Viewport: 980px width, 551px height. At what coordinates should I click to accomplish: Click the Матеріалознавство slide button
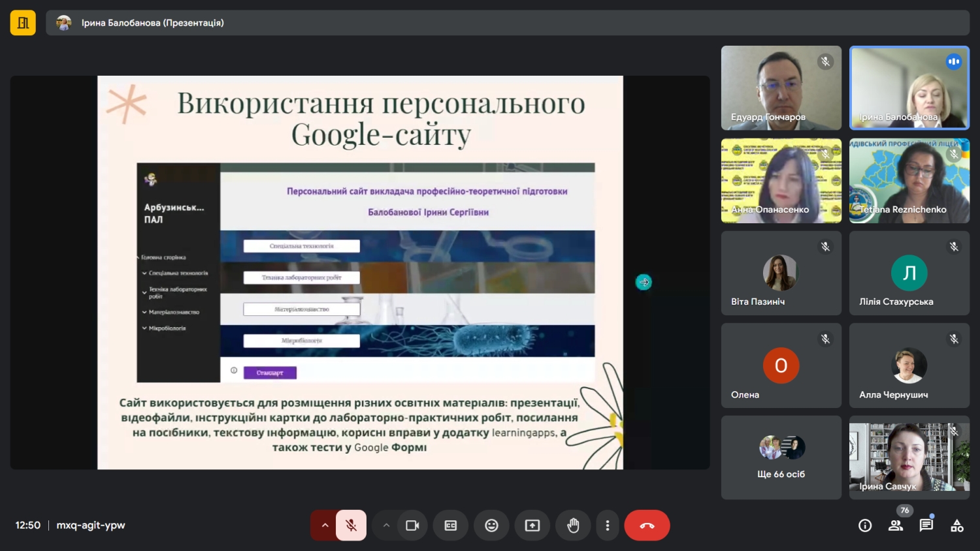pos(302,309)
